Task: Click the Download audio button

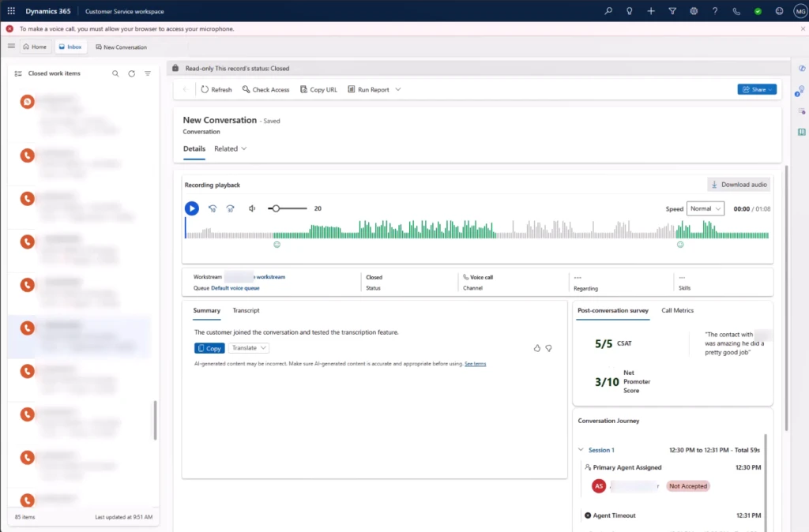Action: click(738, 184)
